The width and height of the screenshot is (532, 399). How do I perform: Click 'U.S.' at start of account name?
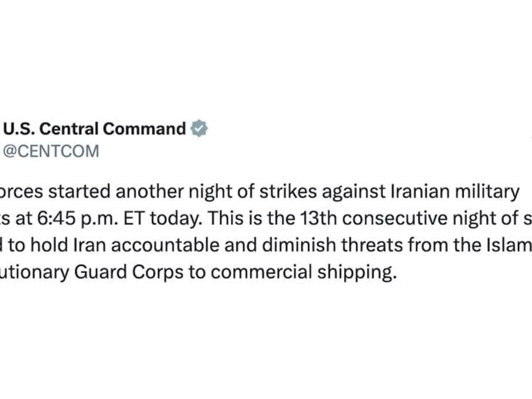pos(20,128)
